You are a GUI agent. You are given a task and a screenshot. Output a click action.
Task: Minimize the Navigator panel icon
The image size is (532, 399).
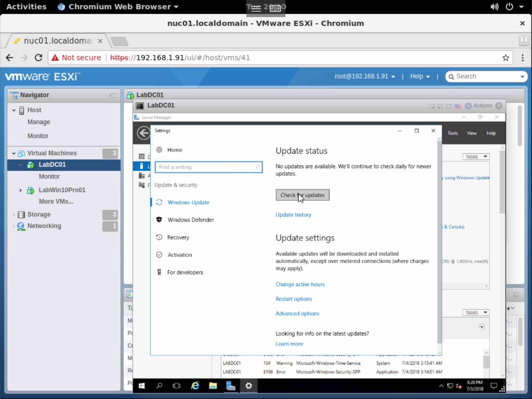[112, 95]
